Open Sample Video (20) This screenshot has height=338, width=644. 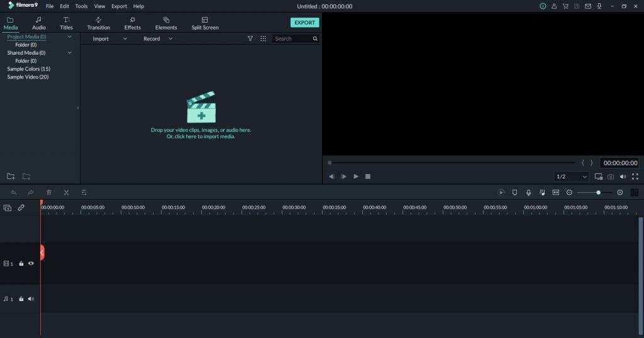(28, 77)
